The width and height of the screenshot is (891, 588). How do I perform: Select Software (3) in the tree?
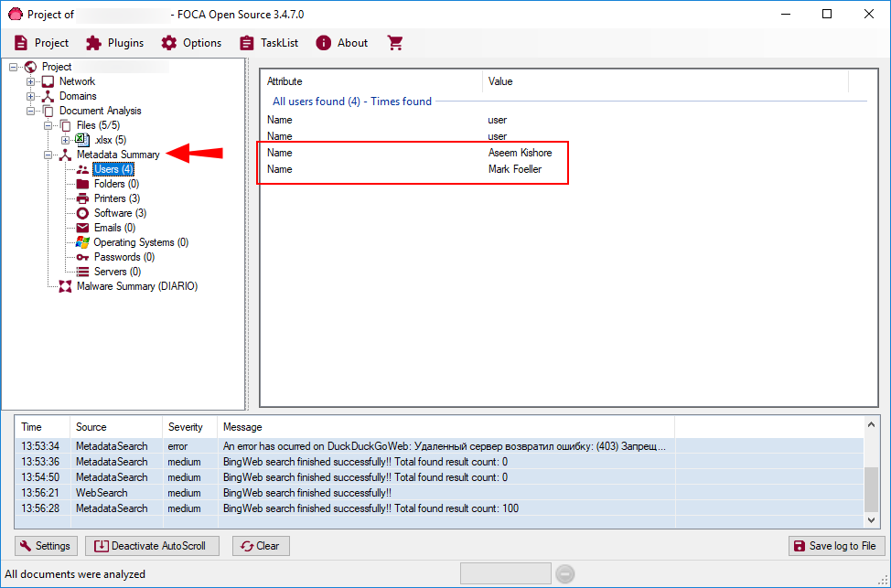click(120, 213)
